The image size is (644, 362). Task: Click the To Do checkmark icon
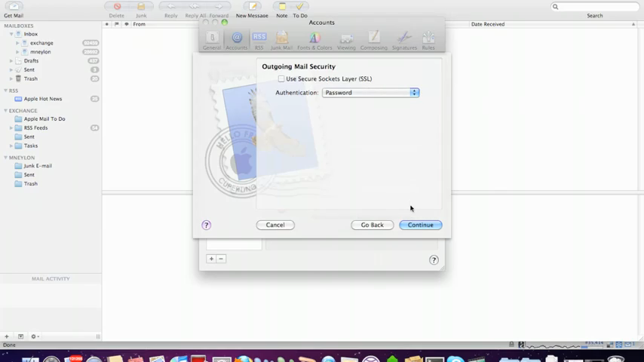point(300,6)
